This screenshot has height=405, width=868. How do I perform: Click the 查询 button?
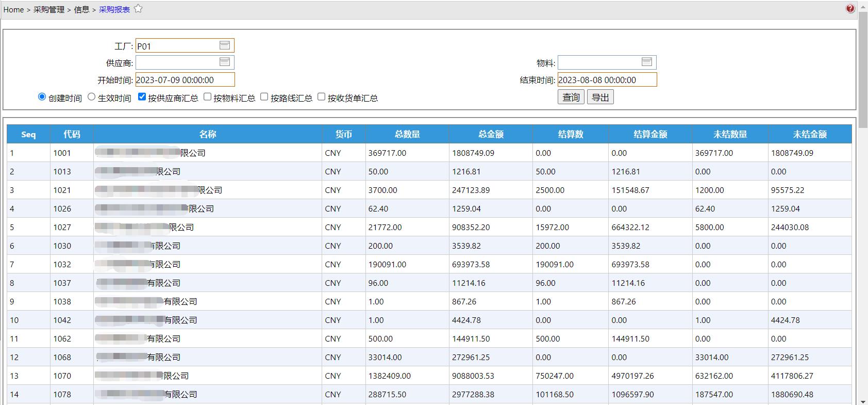(x=571, y=97)
